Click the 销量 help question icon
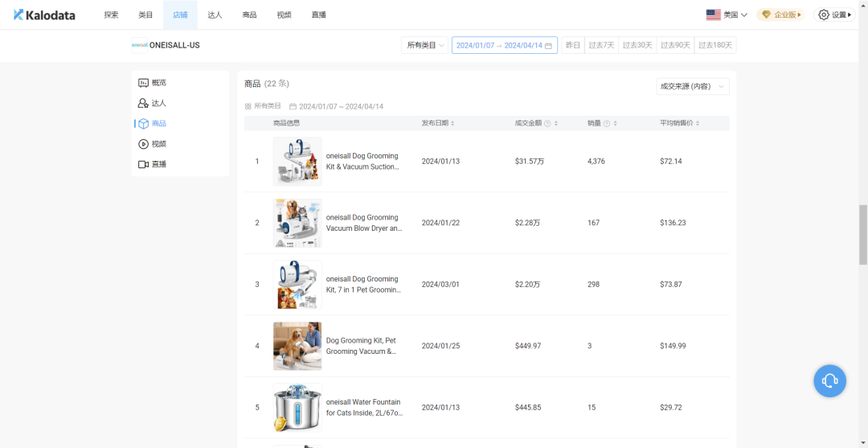This screenshot has width=868, height=448. click(x=606, y=124)
